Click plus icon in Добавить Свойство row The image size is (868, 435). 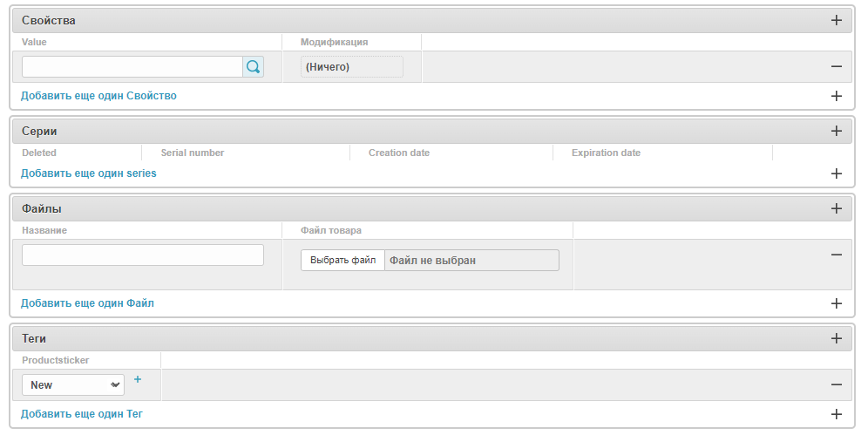837,96
